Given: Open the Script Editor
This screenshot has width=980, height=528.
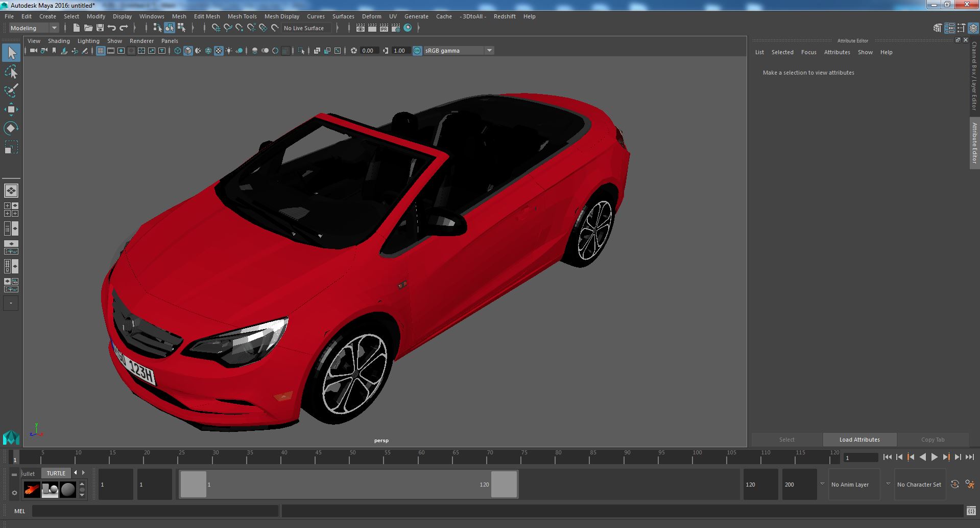Looking at the screenshot, I should point(971,511).
